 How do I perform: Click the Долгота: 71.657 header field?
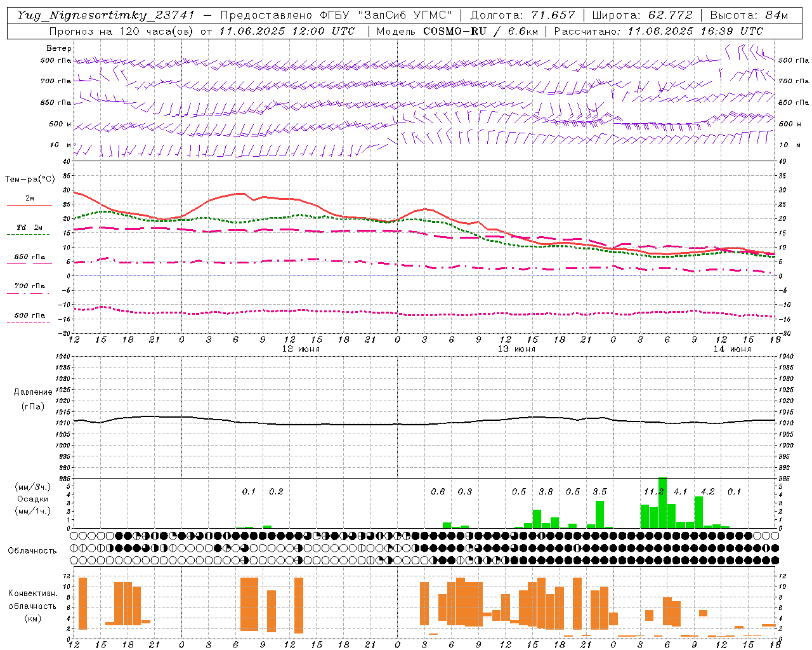[x=523, y=15]
